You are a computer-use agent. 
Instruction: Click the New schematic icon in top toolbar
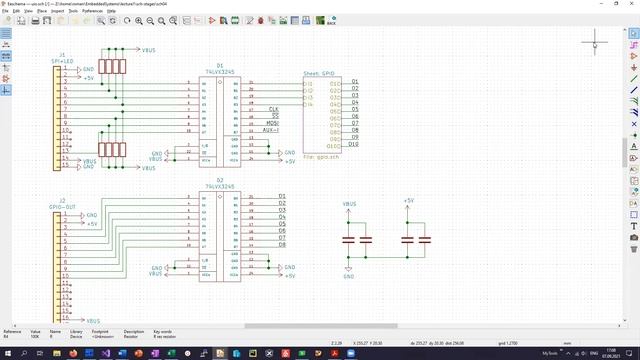coord(8,20)
